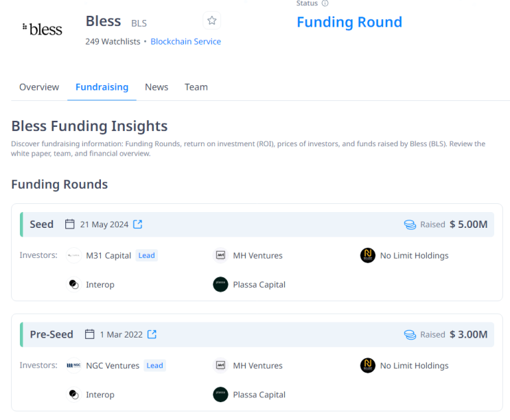Click the '21 May 2024' date text
Viewport: 510px width, 420px height.
tap(104, 224)
